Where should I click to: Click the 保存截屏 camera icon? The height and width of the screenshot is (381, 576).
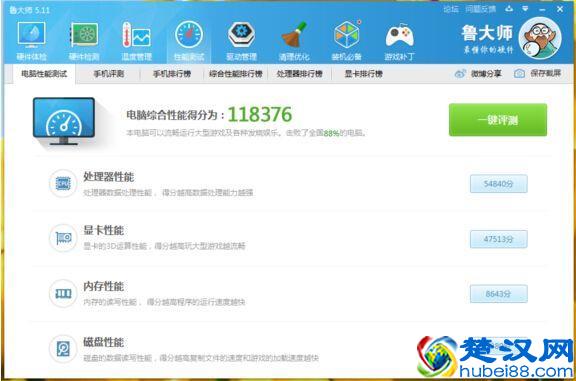(x=519, y=73)
